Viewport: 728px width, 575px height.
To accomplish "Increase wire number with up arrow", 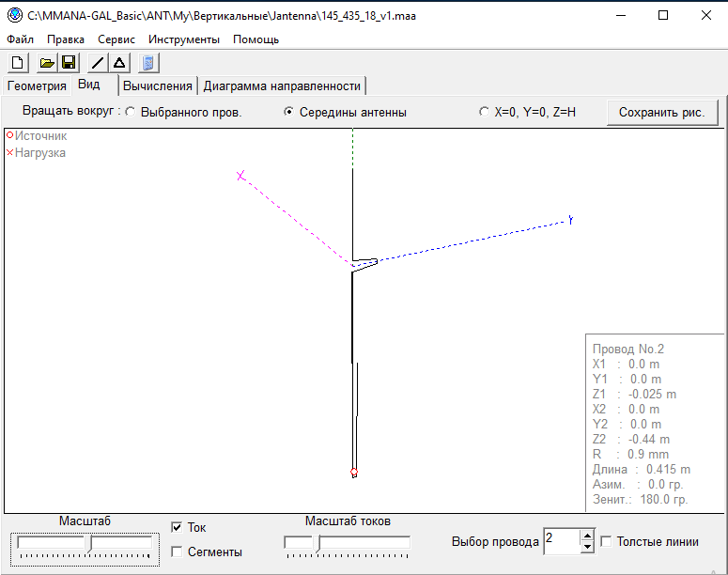I will (587, 536).
